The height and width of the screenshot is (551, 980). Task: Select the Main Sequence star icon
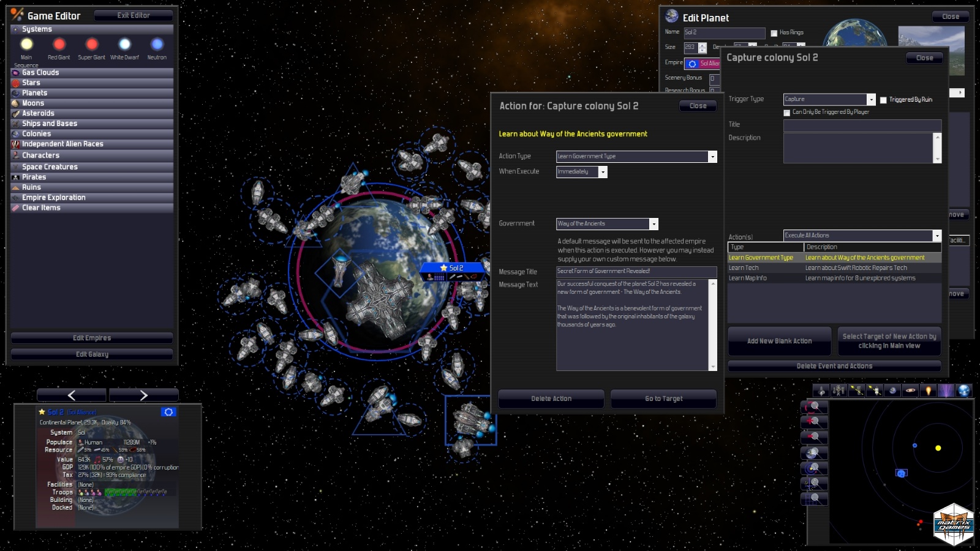26,43
